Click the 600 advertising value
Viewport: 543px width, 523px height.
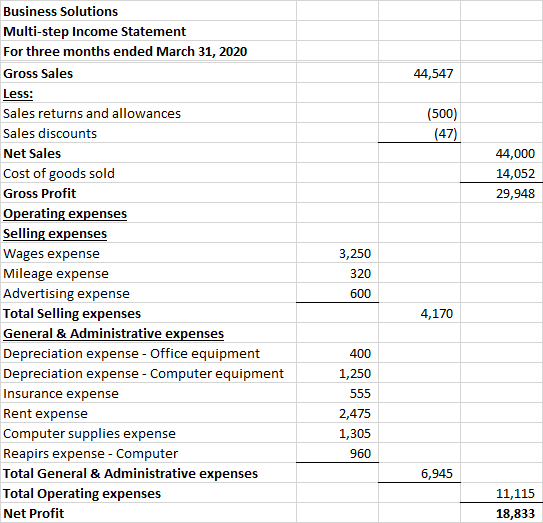pos(360,294)
